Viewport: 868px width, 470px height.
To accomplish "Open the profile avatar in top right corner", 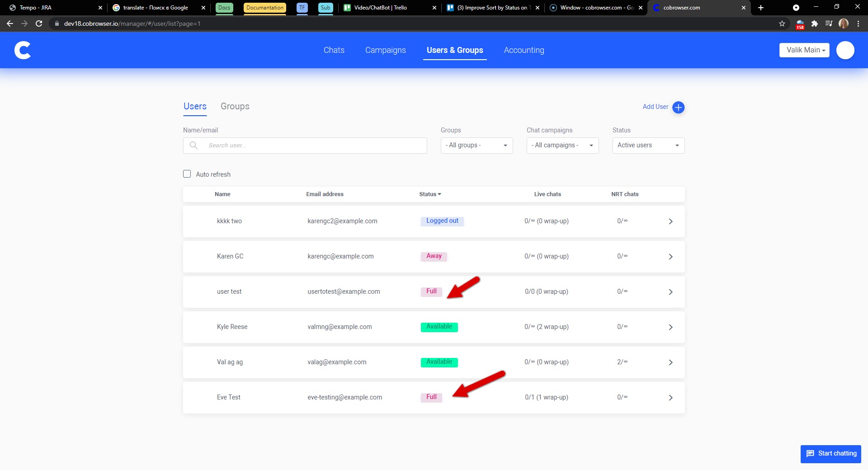I will [845, 50].
